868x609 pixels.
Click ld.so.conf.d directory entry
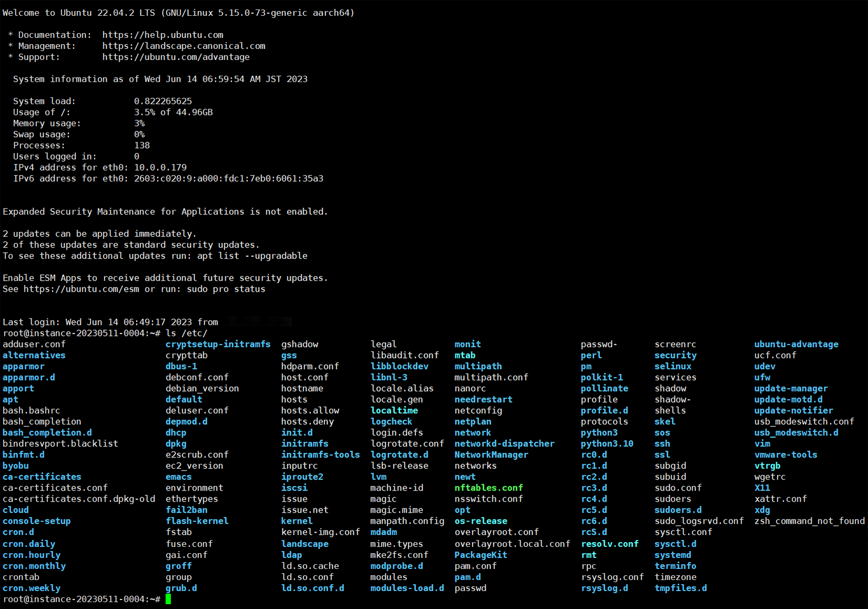[x=312, y=588]
